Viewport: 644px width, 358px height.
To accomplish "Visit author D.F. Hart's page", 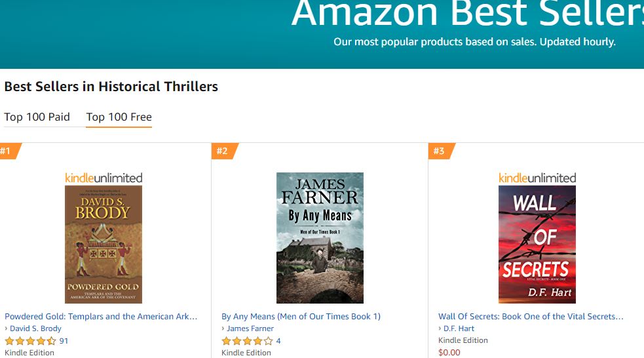I will point(459,328).
